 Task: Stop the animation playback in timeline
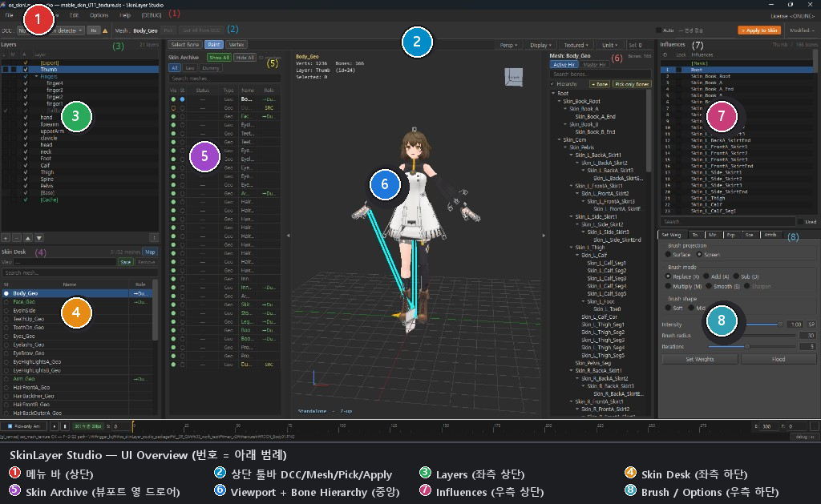click(65, 426)
